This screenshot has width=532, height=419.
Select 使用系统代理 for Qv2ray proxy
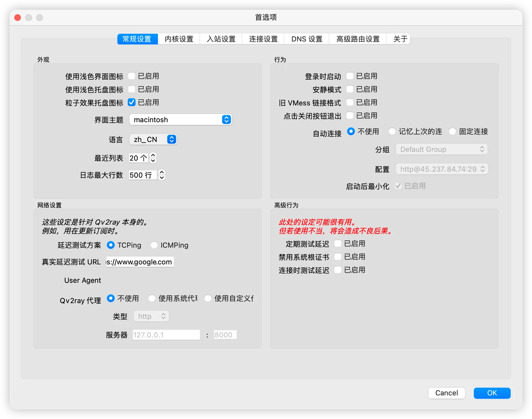click(x=152, y=298)
